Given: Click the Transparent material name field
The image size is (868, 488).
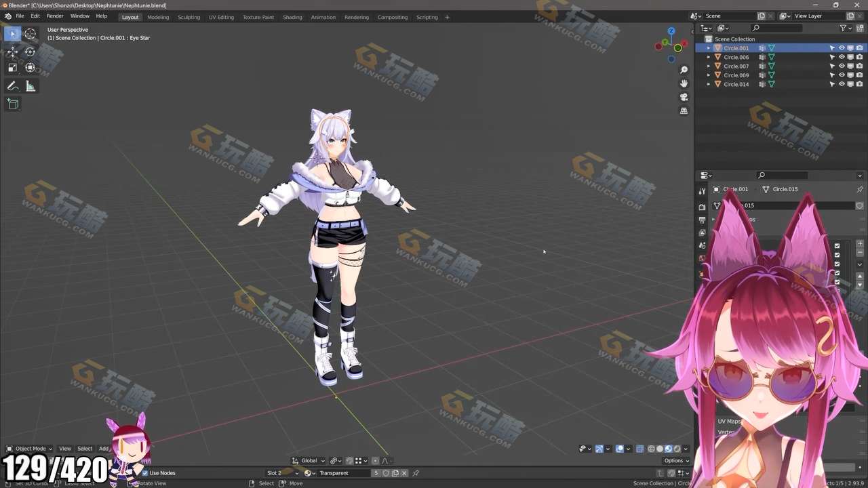Looking at the screenshot, I should pos(342,473).
